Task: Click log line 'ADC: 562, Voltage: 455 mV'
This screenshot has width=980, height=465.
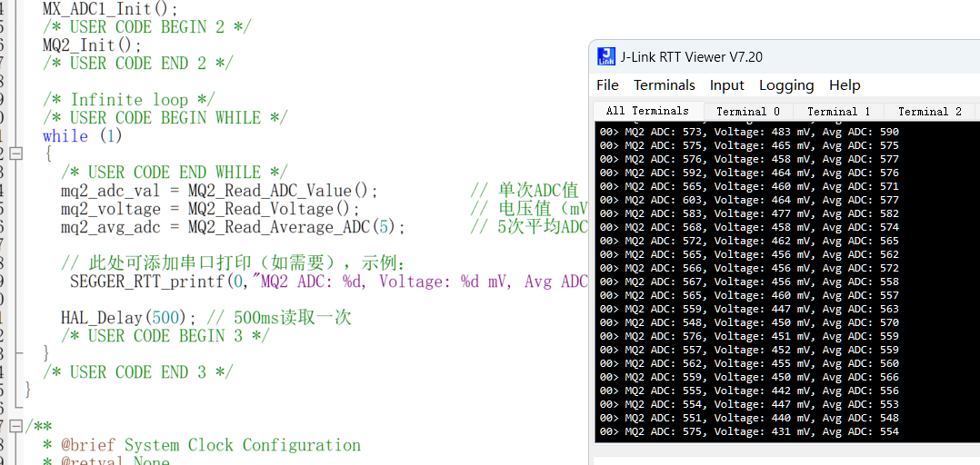Action: 749,363
